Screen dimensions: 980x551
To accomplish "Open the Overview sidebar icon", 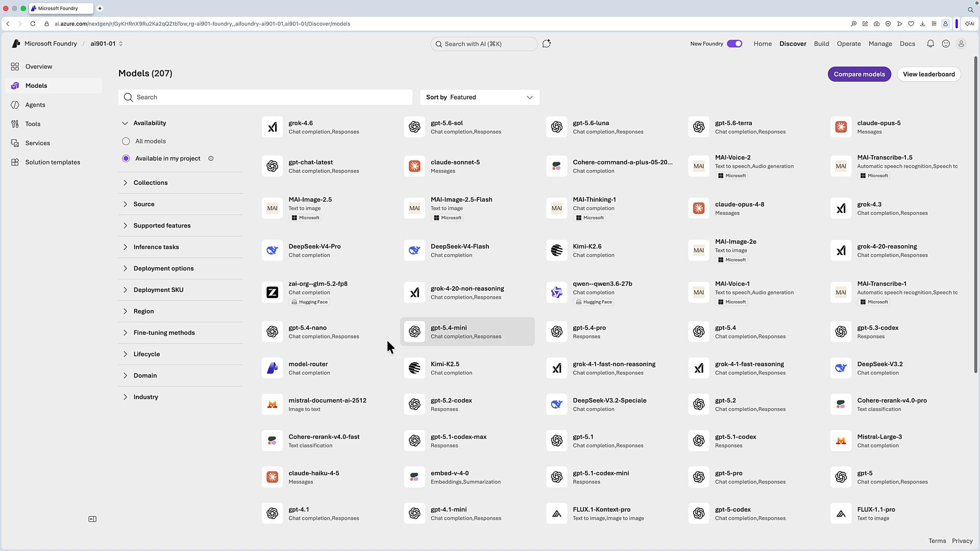I will pyautogui.click(x=15, y=67).
